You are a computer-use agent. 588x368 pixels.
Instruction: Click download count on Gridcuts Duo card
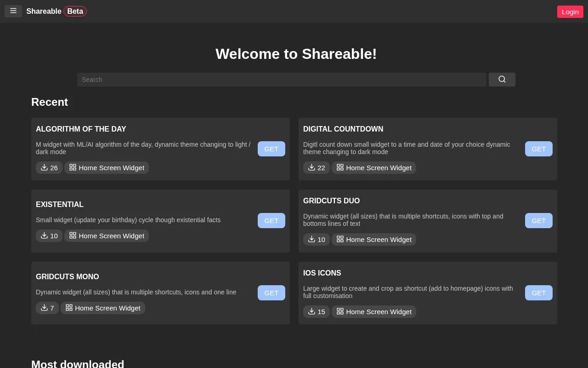[x=317, y=240]
